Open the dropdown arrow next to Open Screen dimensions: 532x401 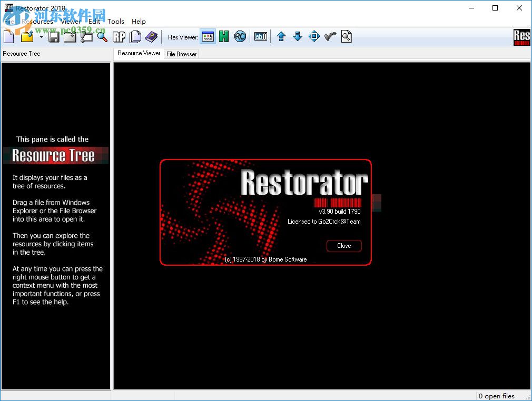(41, 36)
